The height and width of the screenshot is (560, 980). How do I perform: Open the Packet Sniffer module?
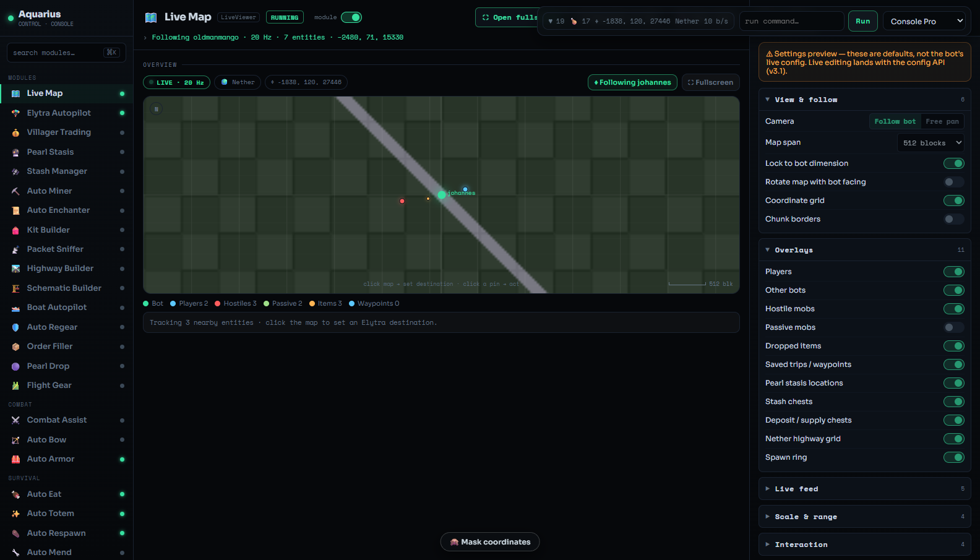[x=67, y=249]
